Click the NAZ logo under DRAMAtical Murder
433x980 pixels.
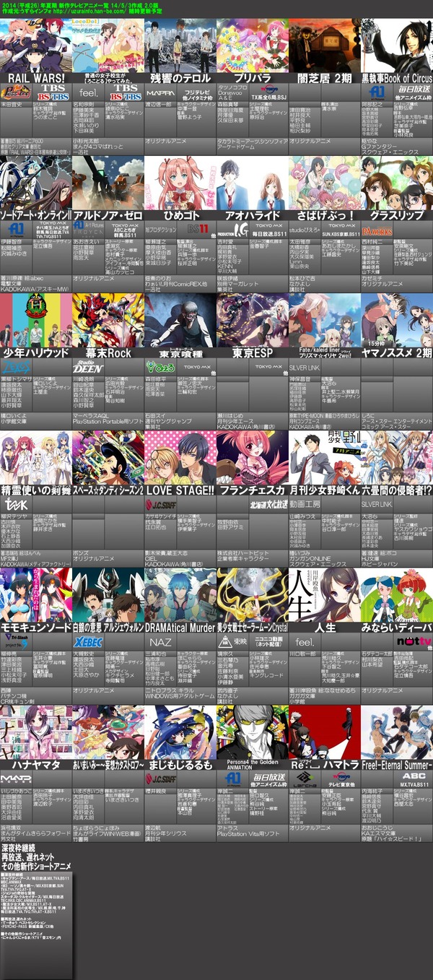coord(160,641)
